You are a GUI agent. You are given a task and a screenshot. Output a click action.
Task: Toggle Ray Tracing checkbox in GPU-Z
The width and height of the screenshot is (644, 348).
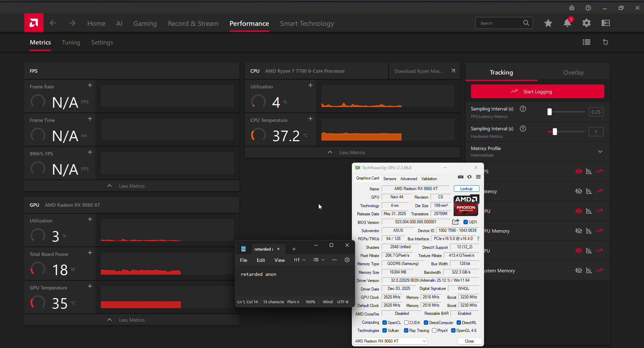point(406,330)
